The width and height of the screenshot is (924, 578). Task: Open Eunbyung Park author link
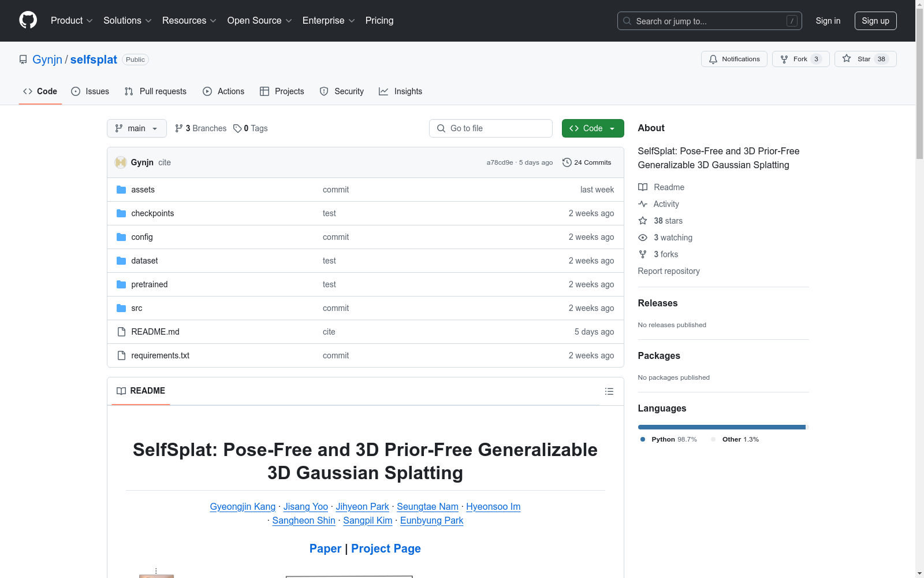431,520
